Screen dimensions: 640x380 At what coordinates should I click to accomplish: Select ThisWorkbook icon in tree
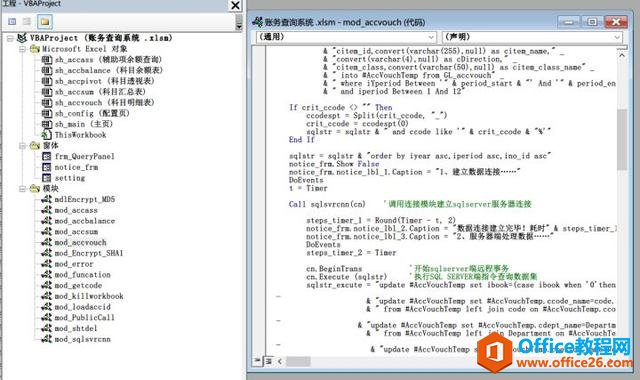47,135
